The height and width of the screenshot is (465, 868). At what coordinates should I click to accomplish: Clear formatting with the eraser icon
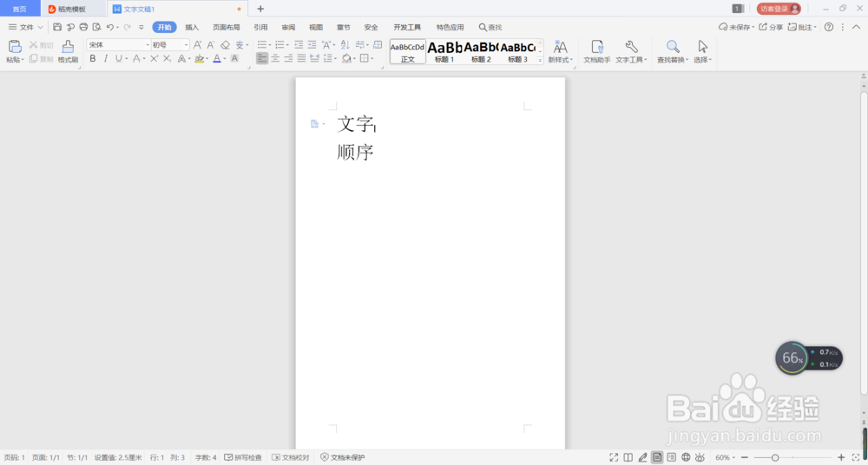[225, 45]
